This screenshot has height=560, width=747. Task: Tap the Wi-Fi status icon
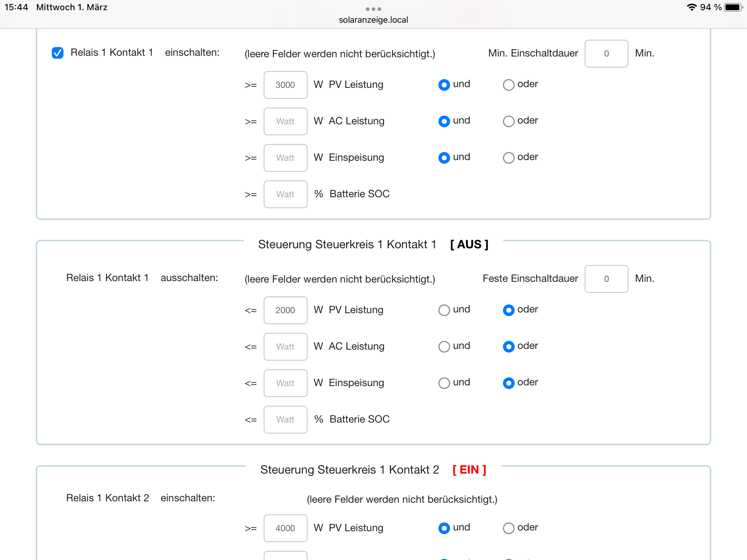(x=691, y=7)
